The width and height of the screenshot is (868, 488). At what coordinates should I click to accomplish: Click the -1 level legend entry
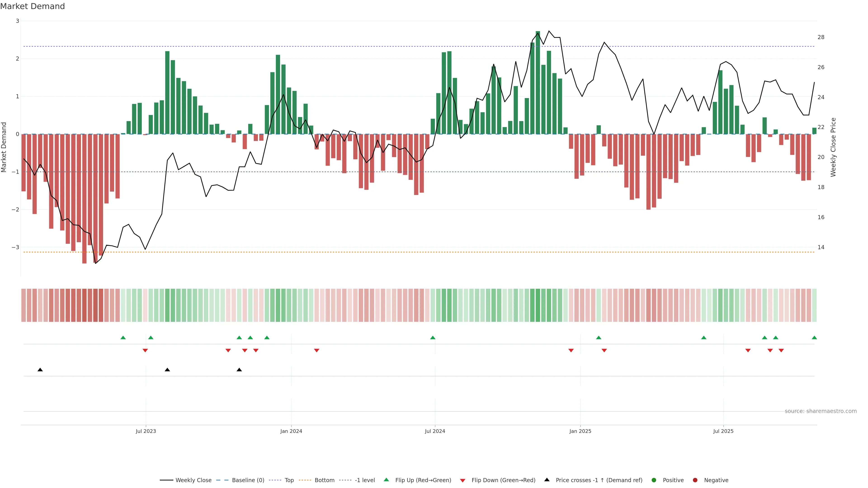pyautogui.click(x=365, y=480)
